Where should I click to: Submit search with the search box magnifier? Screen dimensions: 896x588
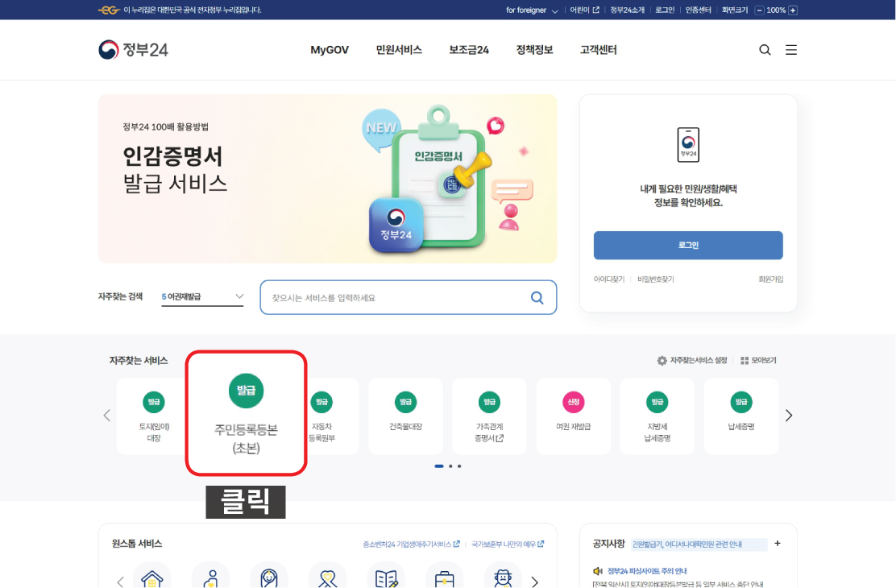537,298
